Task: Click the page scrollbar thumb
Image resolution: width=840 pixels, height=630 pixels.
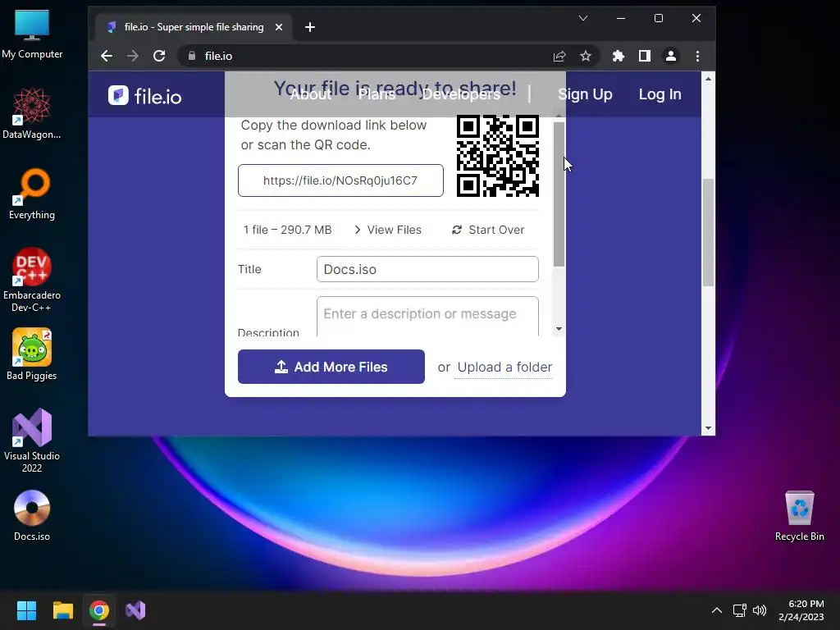Action: coord(708,232)
